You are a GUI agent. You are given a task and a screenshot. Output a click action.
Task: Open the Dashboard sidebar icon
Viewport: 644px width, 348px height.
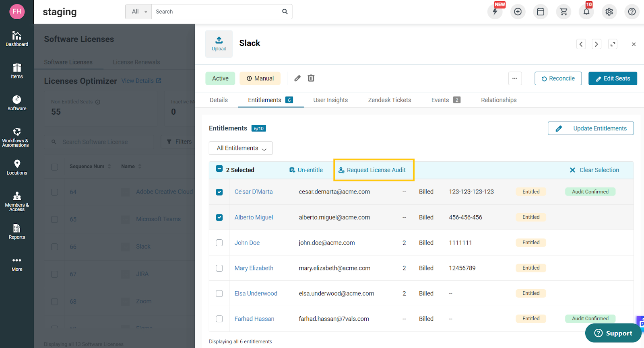(x=17, y=39)
